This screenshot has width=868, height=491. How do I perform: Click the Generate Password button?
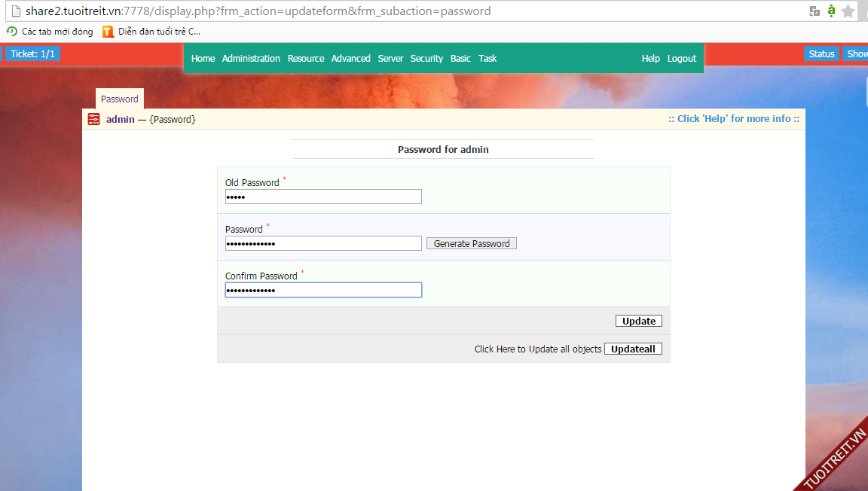coord(472,244)
